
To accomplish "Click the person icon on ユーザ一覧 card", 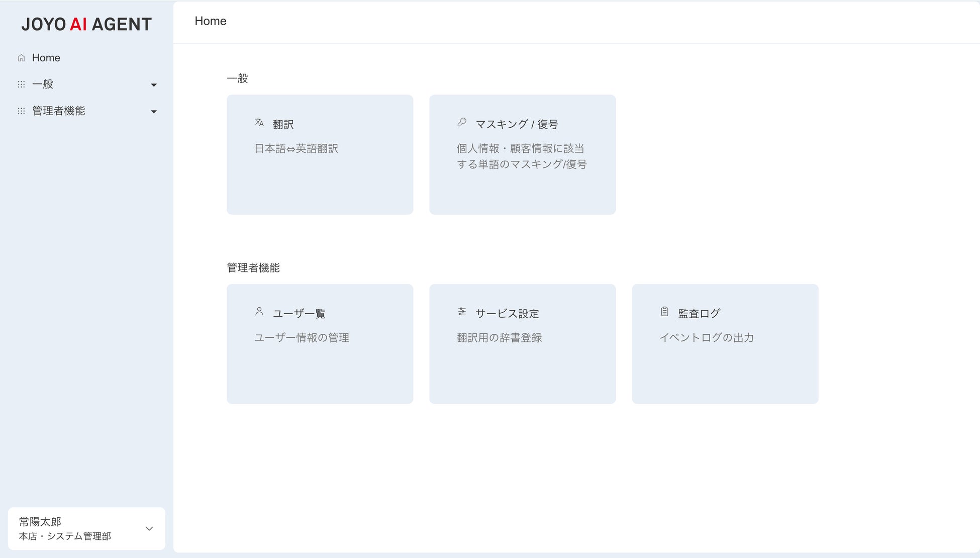I will [259, 312].
